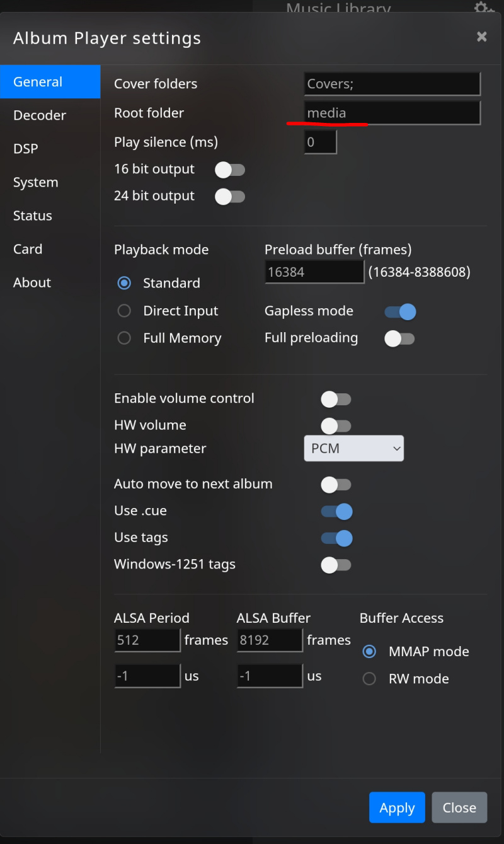
Task: Disable Gapless mode switch
Action: coord(400,311)
